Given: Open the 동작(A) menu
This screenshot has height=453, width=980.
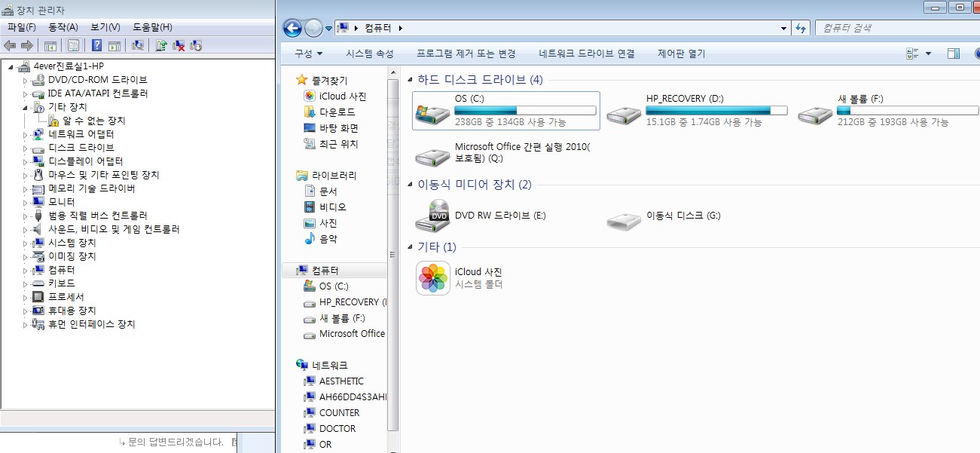Looking at the screenshot, I should [x=63, y=27].
